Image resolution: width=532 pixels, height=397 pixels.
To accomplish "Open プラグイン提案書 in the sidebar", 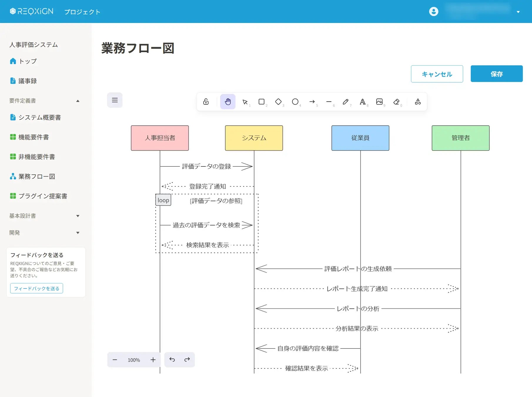I will [x=39, y=196].
